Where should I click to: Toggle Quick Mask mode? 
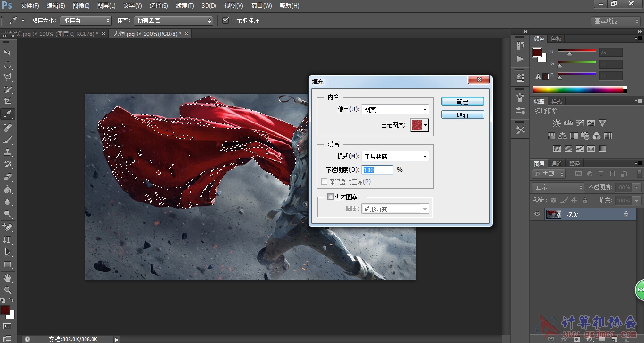pos(8,326)
